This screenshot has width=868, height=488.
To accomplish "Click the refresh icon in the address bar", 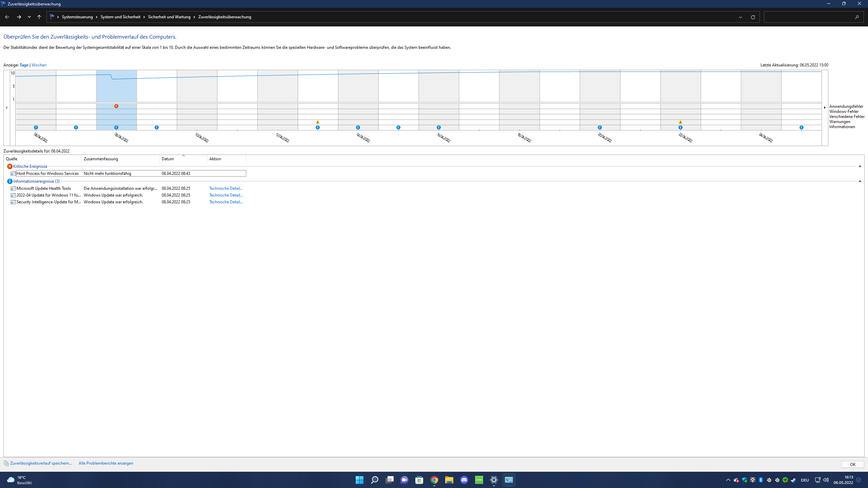I will 753,17.
